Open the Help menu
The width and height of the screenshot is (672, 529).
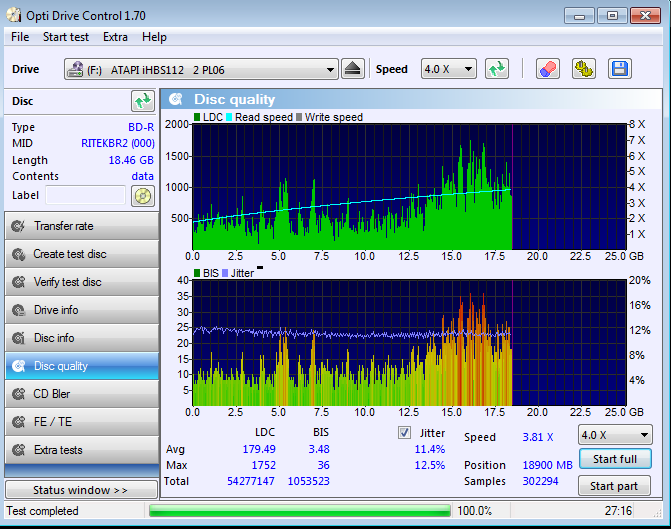pyautogui.click(x=154, y=37)
